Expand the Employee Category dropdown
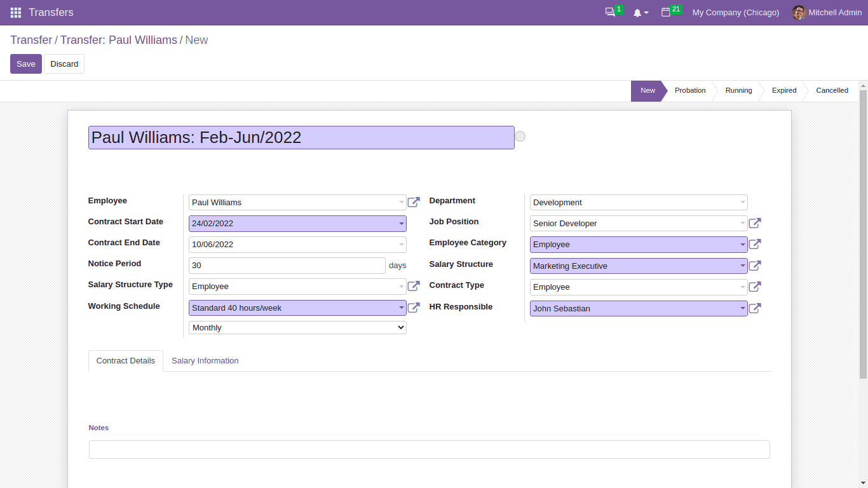The width and height of the screenshot is (868, 488). tap(742, 244)
